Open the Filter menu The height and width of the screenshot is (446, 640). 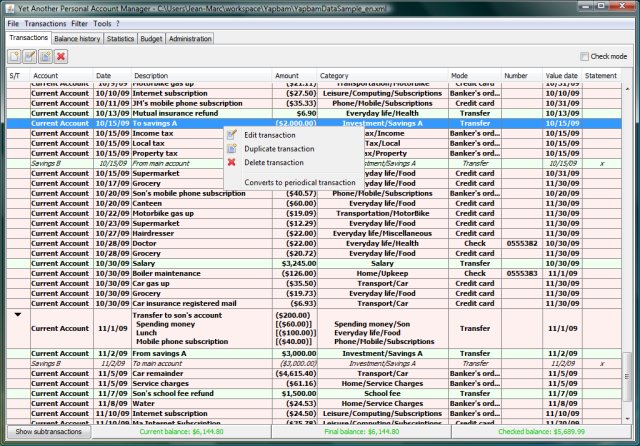[x=78, y=22]
